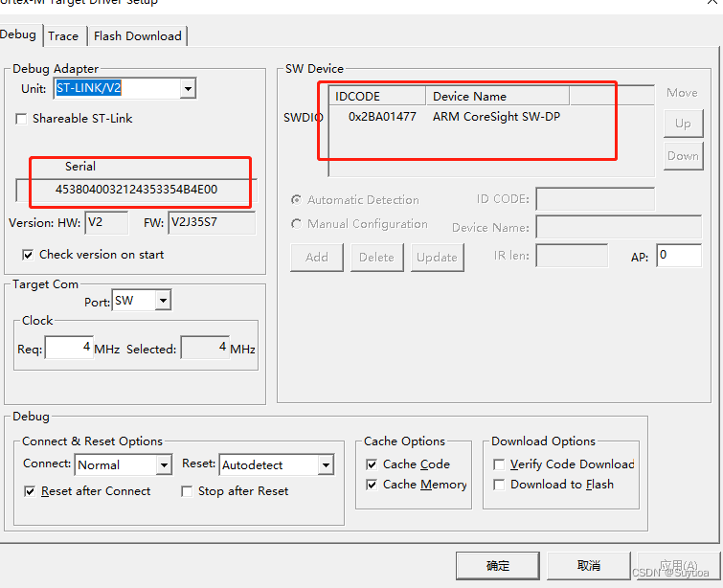Screen dimensions: 723x588
Task: Click the Selected clock MHz field
Action: click(205, 348)
